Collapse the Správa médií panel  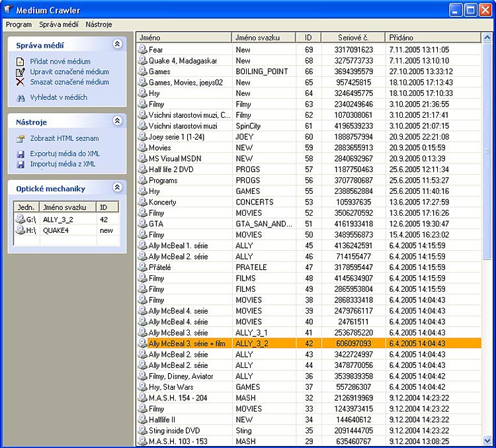click(117, 44)
